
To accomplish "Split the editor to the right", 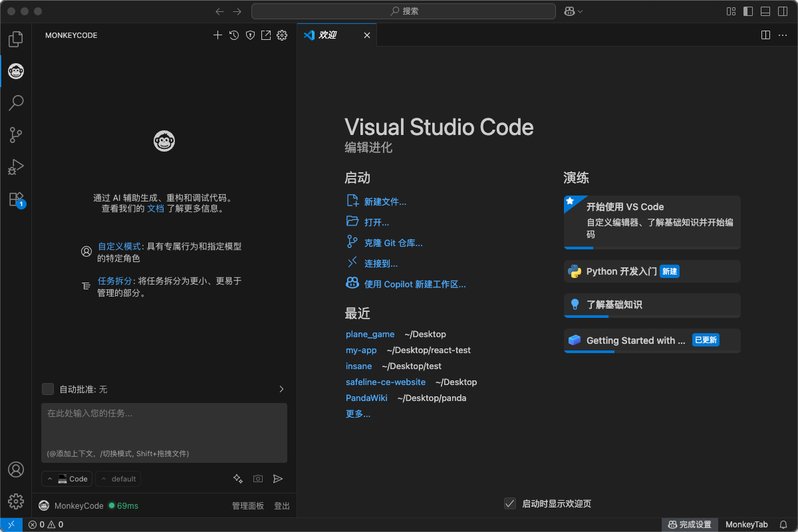I will [x=765, y=35].
